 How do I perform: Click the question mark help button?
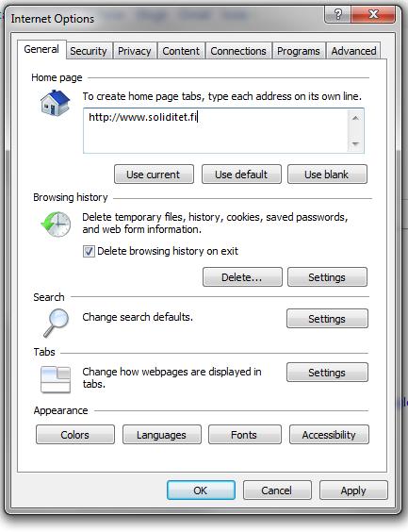[337, 14]
